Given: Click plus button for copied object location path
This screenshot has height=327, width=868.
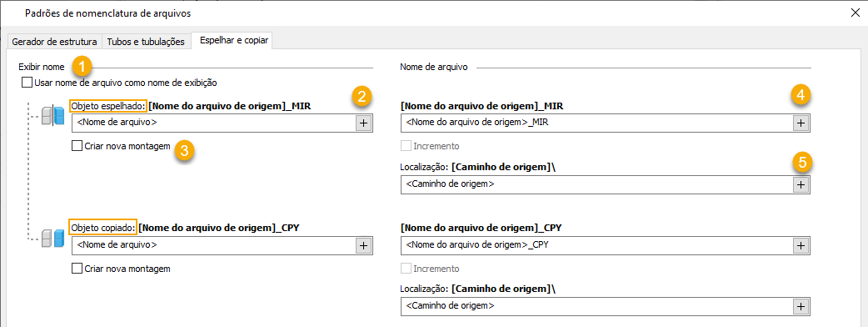Looking at the screenshot, I should [x=801, y=306].
